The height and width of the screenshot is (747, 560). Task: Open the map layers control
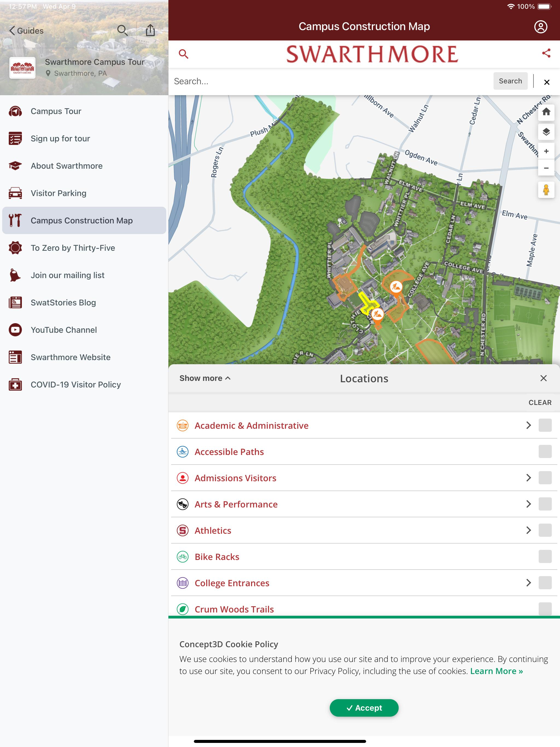[546, 132]
